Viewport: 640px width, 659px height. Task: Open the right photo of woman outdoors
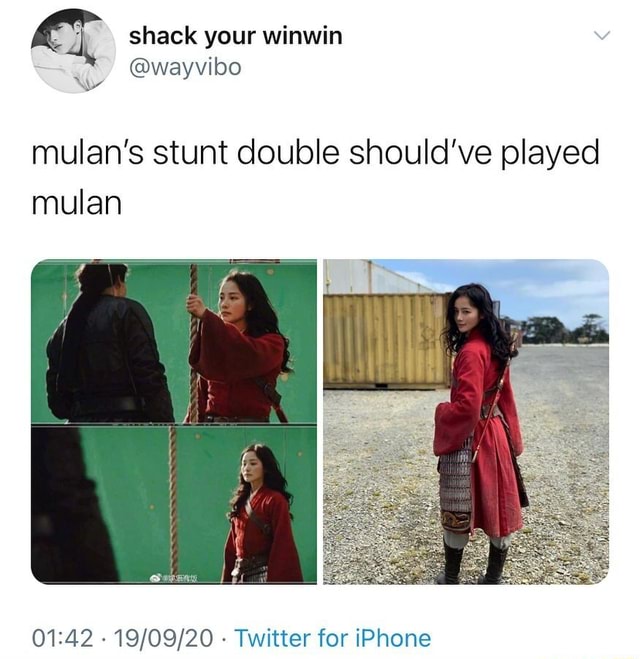pyautogui.click(x=466, y=422)
